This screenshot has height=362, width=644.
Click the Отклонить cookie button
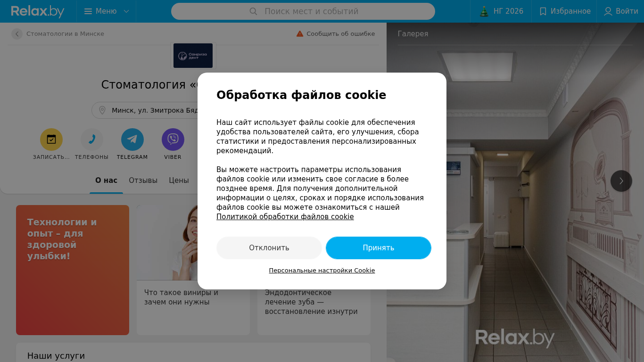269,248
